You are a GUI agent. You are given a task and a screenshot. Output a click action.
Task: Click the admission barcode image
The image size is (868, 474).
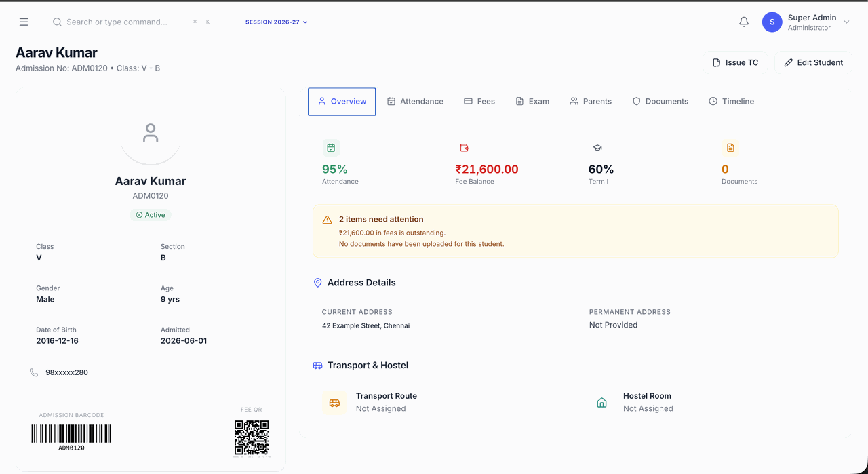(x=71, y=434)
